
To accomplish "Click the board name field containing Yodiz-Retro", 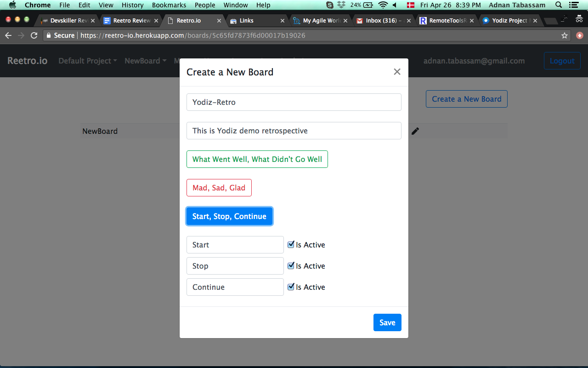I will (x=294, y=102).
